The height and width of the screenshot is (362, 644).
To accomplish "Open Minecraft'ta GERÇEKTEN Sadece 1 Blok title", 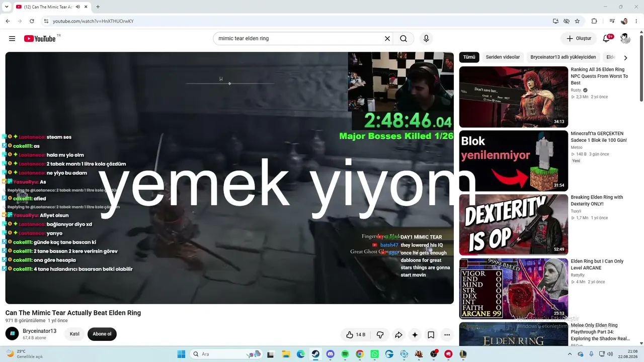I will [599, 137].
